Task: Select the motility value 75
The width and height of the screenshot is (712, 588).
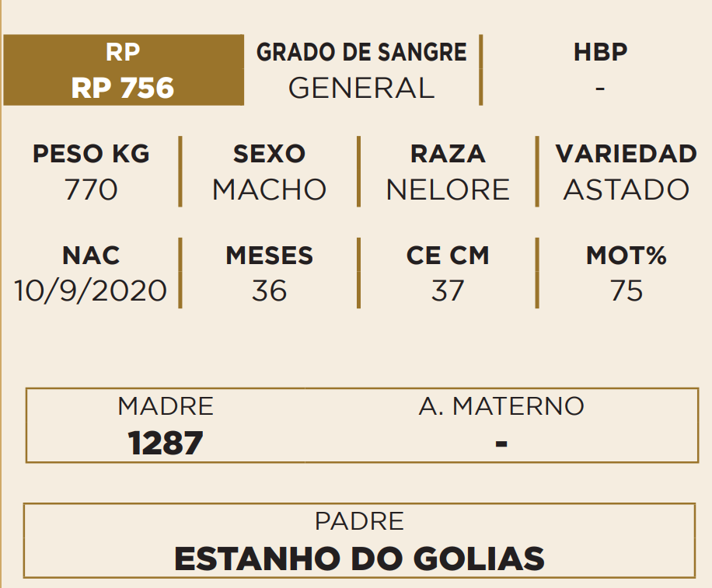Action: 626,291
